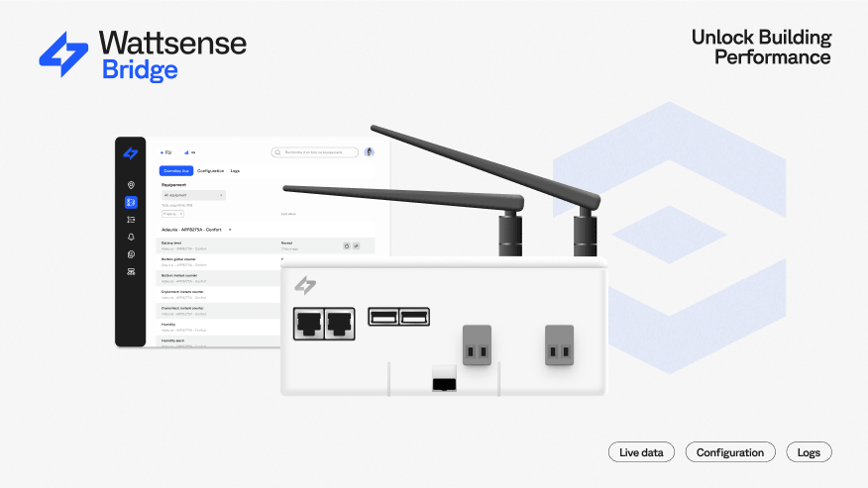This screenshot has height=488, width=868.
Task: Click the Wattsense lightning logo in sidebar
Action: pyautogui.click(x=131, y=152)
